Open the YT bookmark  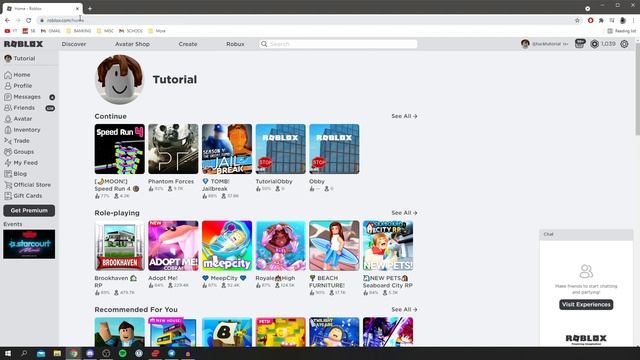pyautogui.click(x=11, y=31)
